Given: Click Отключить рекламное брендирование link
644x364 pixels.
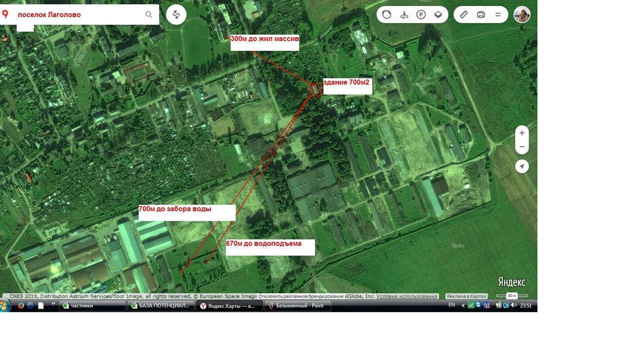Looking at the screenshot, I should [301, 296].
